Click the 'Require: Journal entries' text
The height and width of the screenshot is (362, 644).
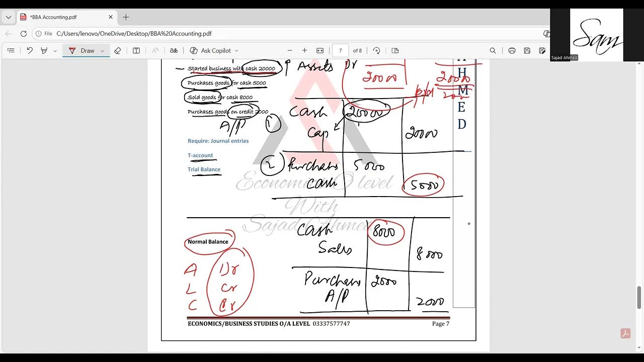click(218, 141)
